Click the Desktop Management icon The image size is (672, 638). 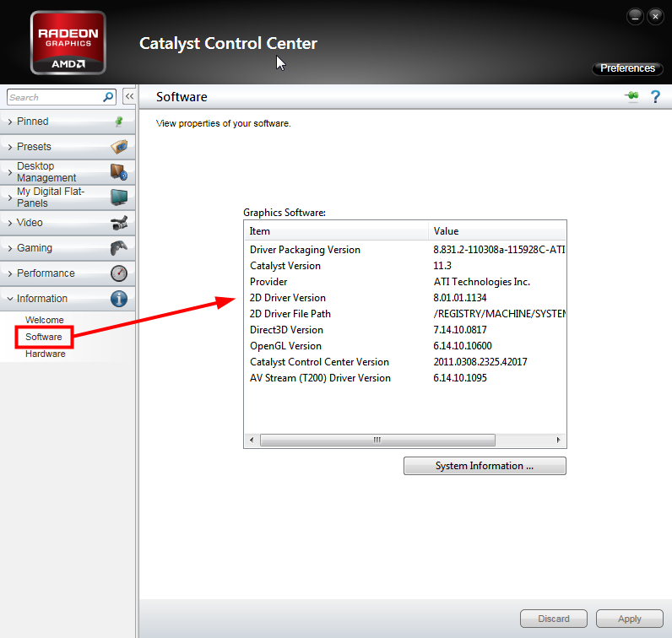click(x=119, y=172)
